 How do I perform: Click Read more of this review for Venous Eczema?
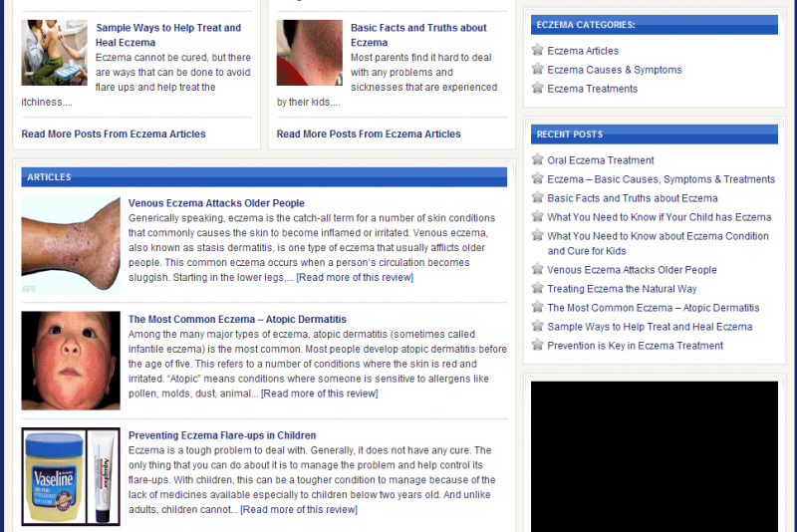click(355, 277)
